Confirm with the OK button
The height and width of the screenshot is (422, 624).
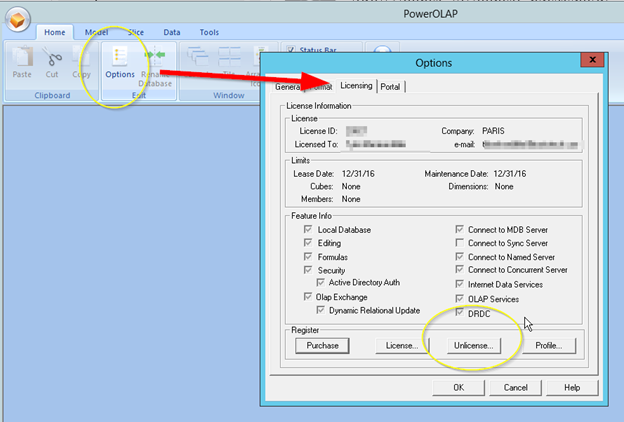[458, 387]
